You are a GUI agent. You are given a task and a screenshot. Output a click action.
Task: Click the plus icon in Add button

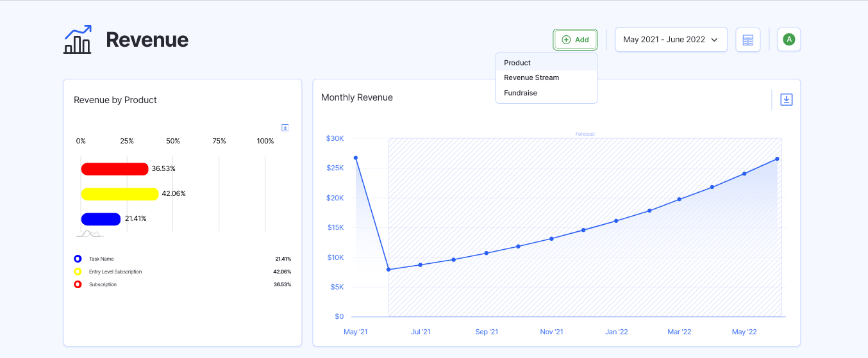pos(566,40)
